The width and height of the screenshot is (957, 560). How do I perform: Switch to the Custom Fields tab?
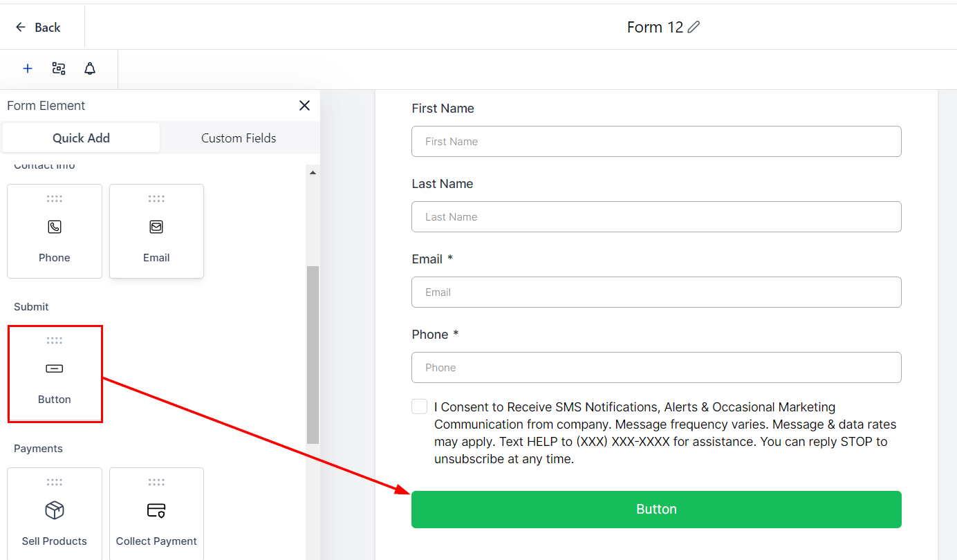239,138
